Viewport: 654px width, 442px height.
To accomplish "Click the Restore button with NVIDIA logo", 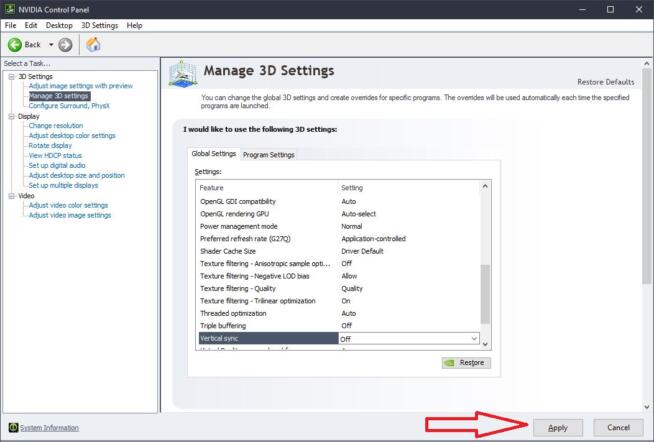I will 466,363.
